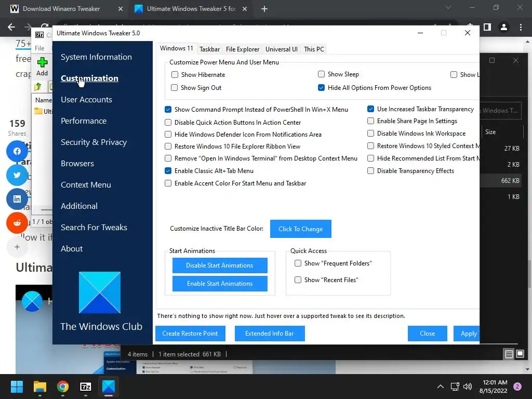Image resolution: width=532 pixels, height=399 pixels.
Task: Open the Search For Tweaks section
Action: 94,228
